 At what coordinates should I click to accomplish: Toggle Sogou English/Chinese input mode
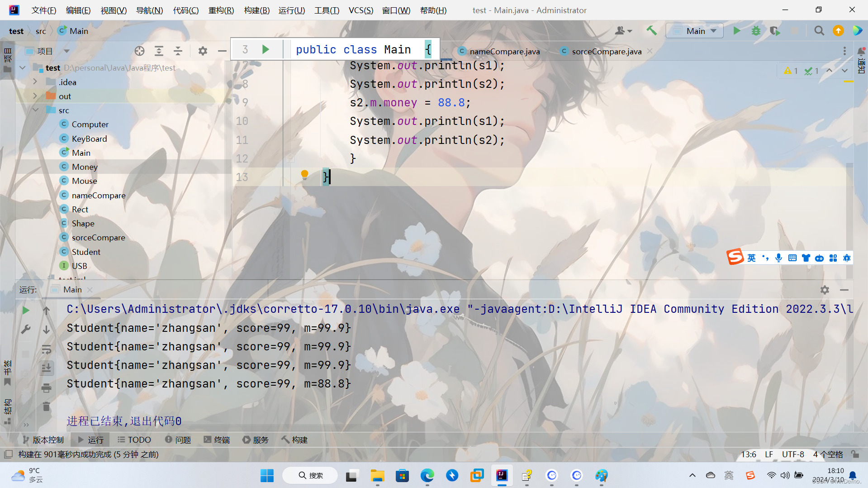[x=751, y=258]
